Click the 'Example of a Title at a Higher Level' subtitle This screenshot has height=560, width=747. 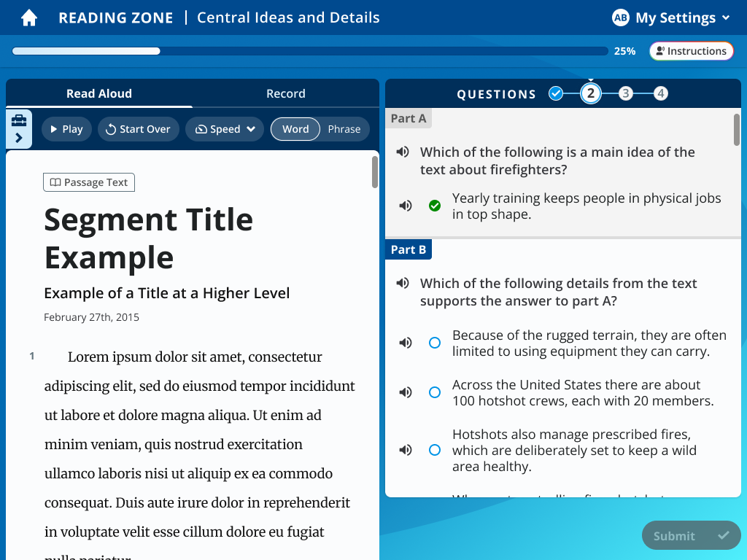(x=167, y=293)
